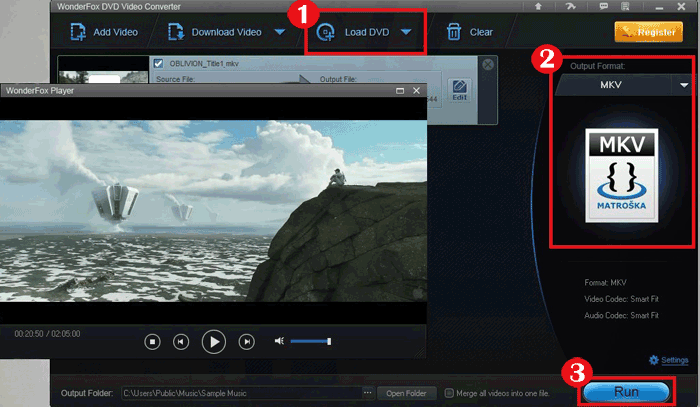Expand the Download Video dropdown arrow
Viewport: 700px width, 407px height.
click(279, 32)
